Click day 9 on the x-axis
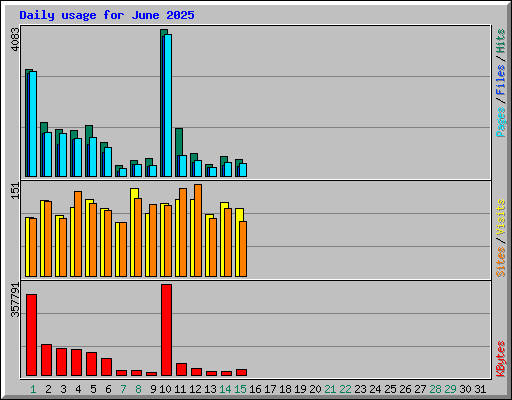This screenshot has height=400, width=512. (153, 389)
